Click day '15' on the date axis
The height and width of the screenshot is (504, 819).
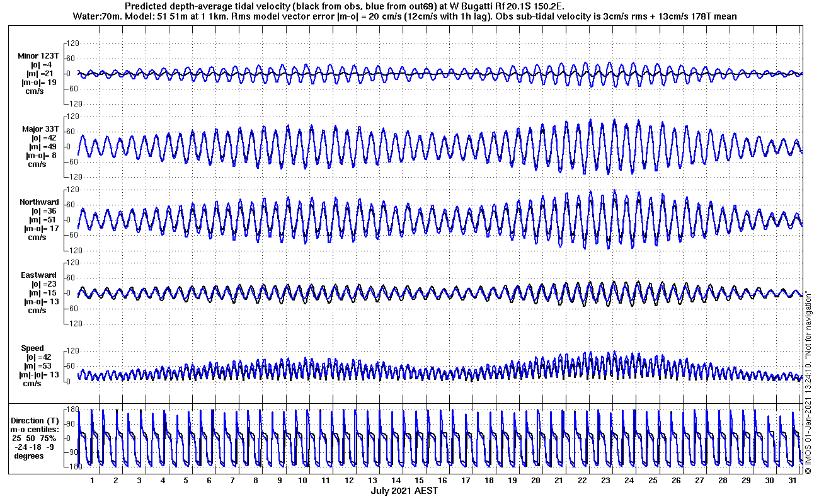point(420,480)
